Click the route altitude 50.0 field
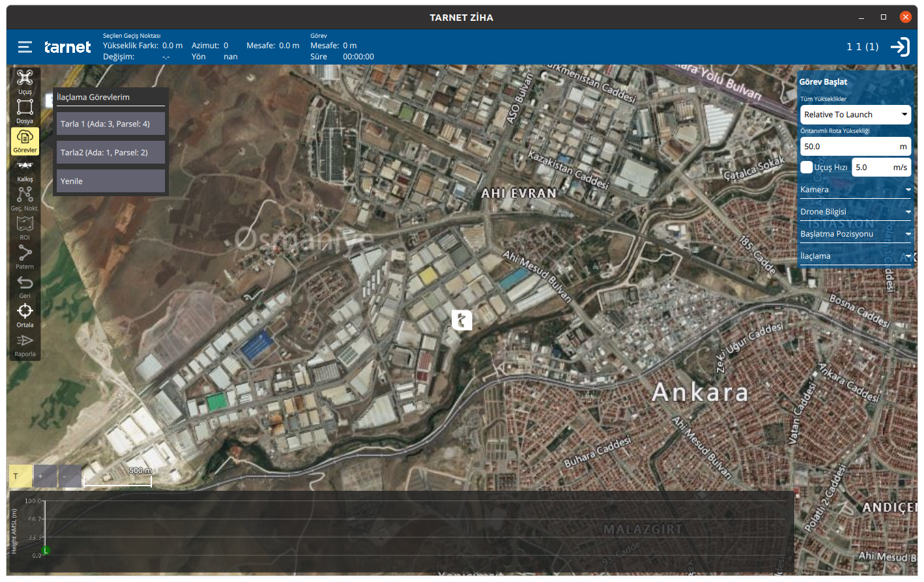Image resolution: width=924 pixels, height=582 pixels. (856, 147)
